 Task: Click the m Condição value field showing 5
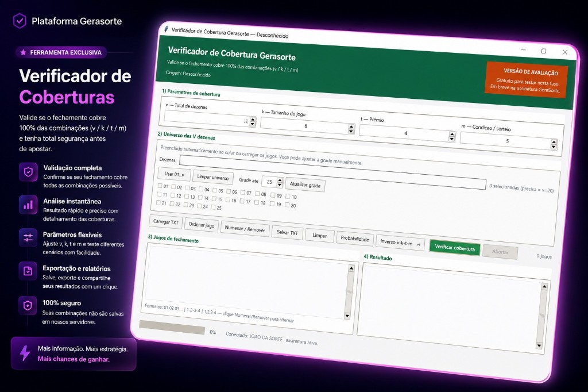pyautogui.click(x=506, y=141)
